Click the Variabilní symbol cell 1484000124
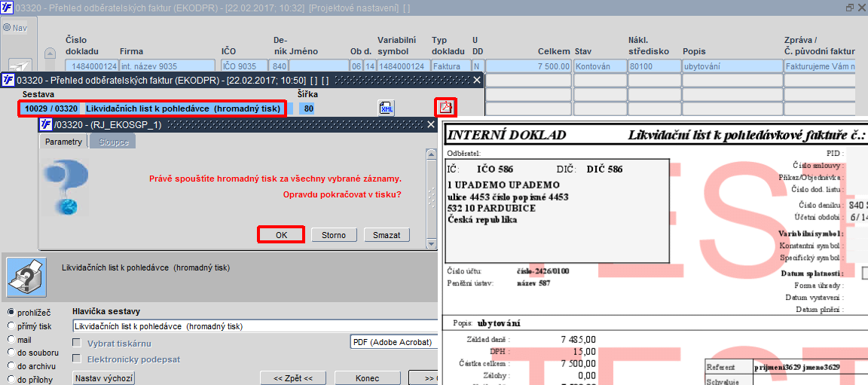 pos(404,66)
